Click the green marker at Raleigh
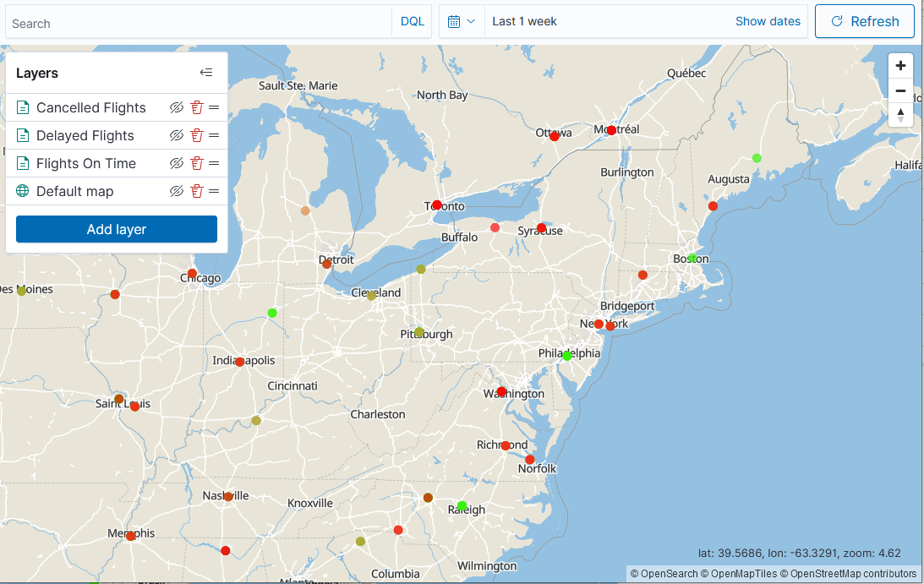This screenshot has height=584, width=924. pyautogui.click(x=462, y=506)
